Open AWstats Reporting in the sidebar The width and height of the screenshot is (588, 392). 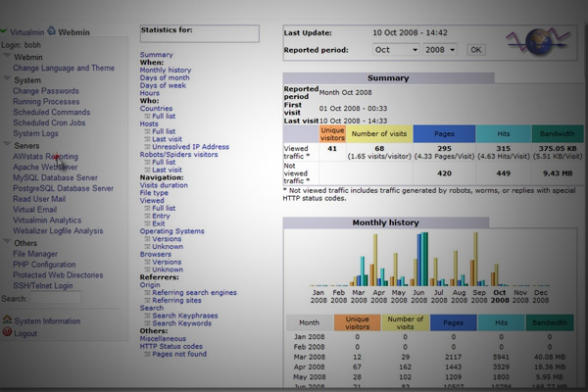[x=45, y=157]
